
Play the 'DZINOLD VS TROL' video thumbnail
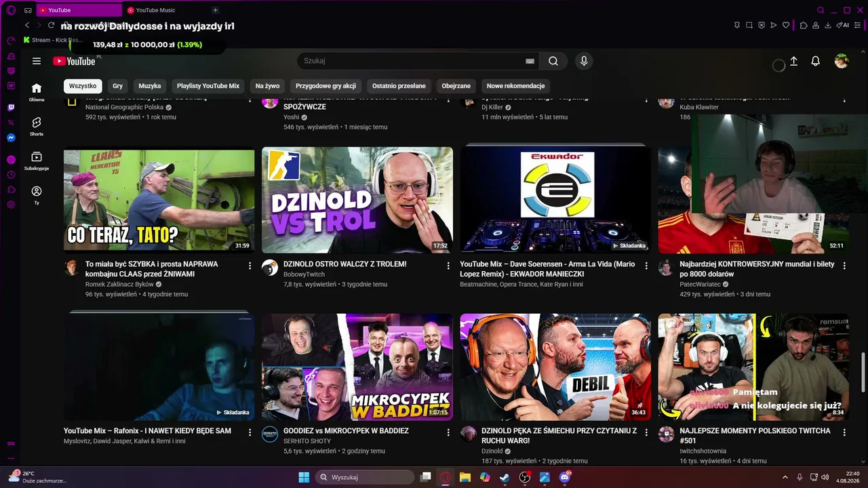[357, 201]
